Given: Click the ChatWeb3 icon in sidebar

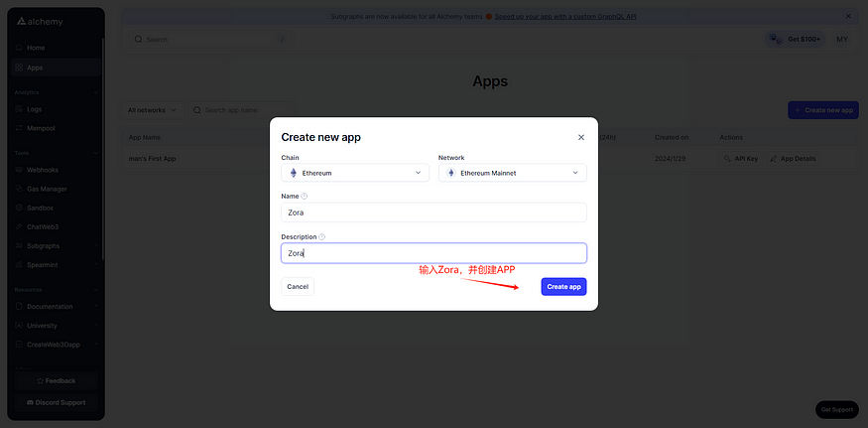Looking at the screenshot, I should [x=20, y=226].
